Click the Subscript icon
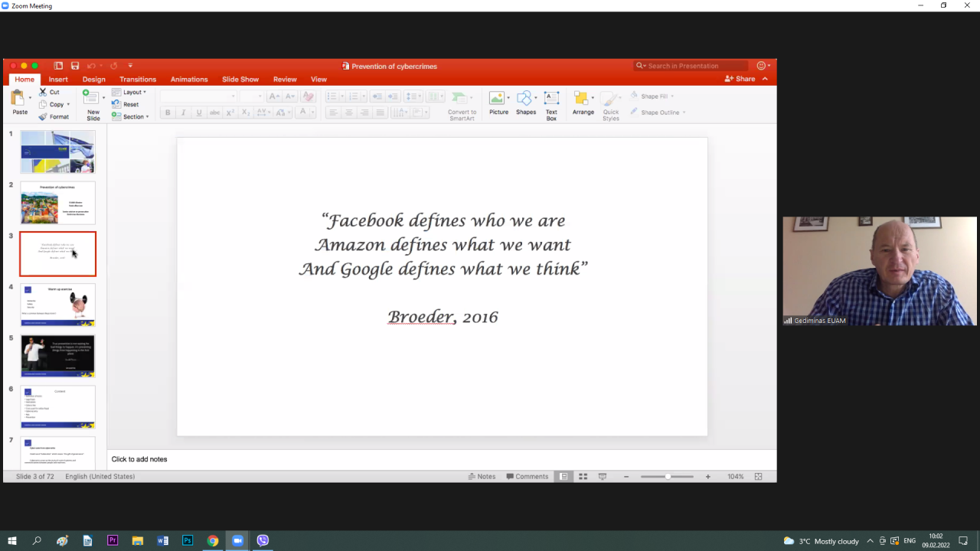Viewport: 980px width, 551px height. click(246, 112)
